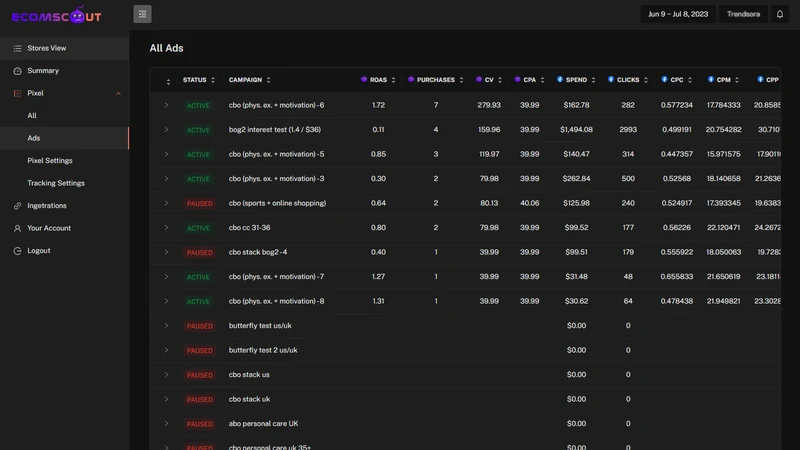Expand row cbo (sports + online shopping)
This screenshot has width=800, height=450.
[x=166, y=203]
